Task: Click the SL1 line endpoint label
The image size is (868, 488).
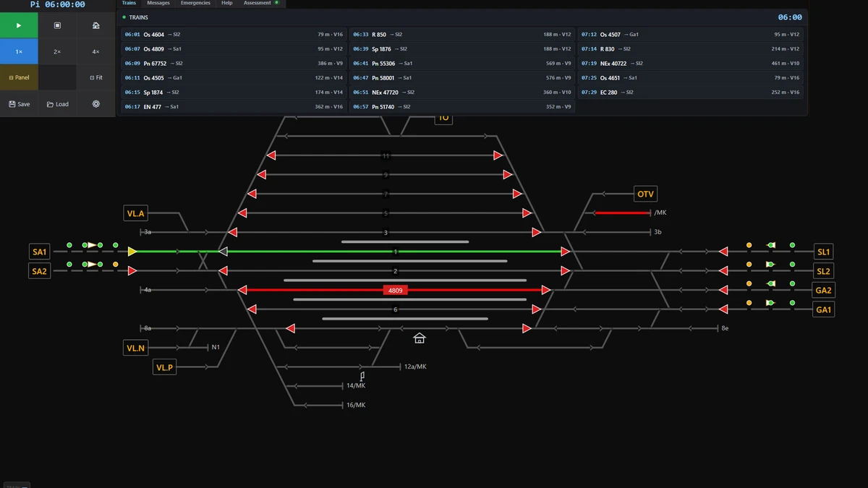Action: [x=823, y=252]
